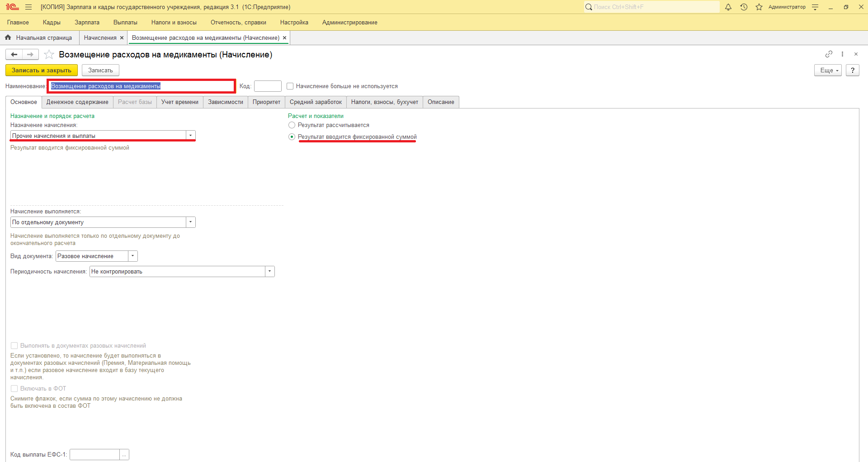Expand 'Вид документа' dropdown arrow
The image size is (868, 462).
point(133,256)
